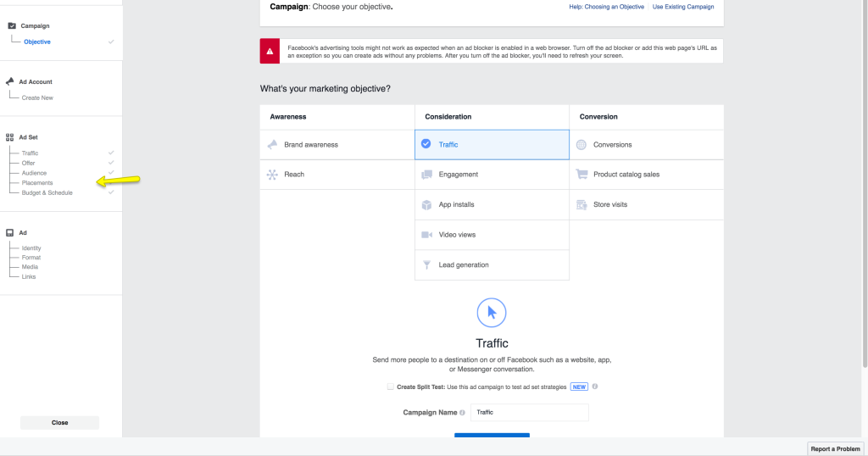The width and height of the screenshot is (868, 456).
Task: Go to Format under Ad
Action: 31,258
